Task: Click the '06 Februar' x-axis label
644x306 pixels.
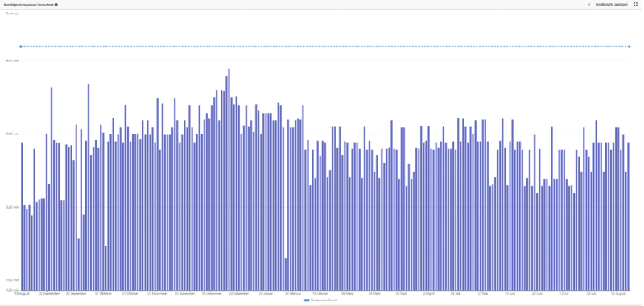Action: click(x=293, y=294)
